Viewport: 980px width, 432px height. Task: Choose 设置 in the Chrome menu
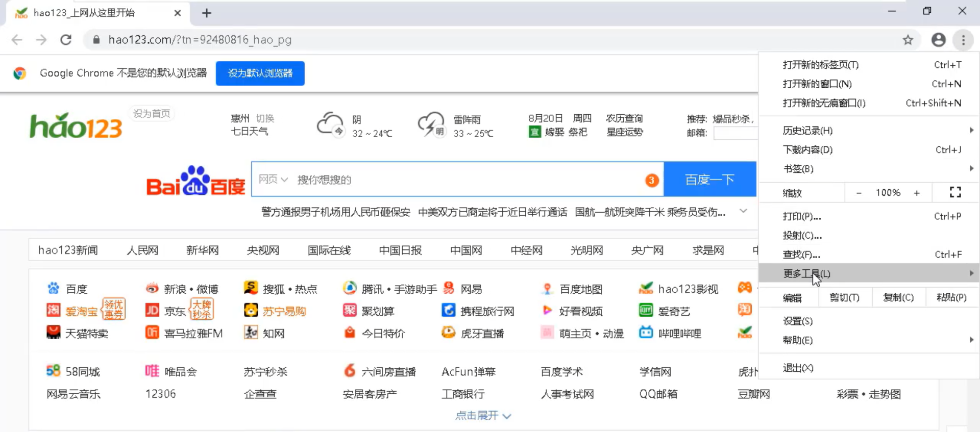[x=798, y=321]
